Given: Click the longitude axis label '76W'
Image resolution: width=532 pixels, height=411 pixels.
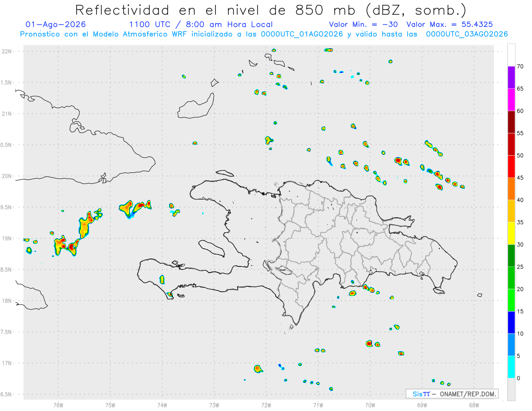Looking at the screenshot, I should click(x=58, y=405).
